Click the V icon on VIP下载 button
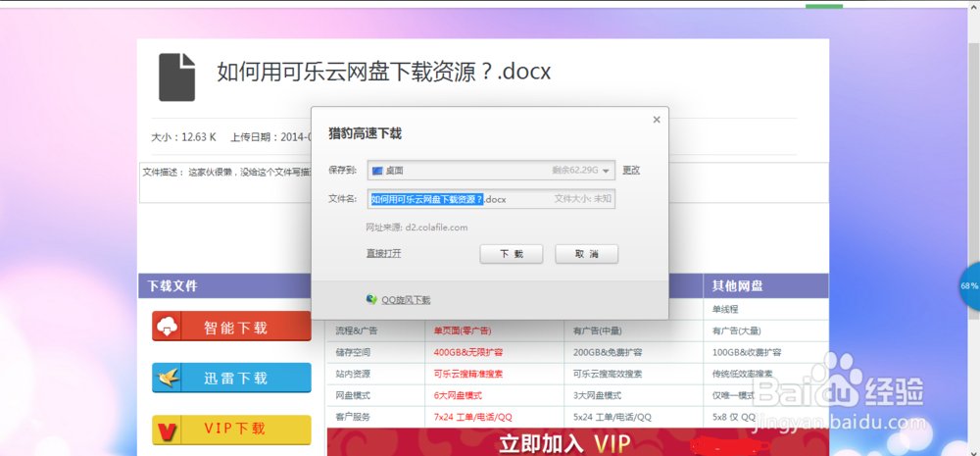Viewport: 980px width, 456px height. pos(169,431)
